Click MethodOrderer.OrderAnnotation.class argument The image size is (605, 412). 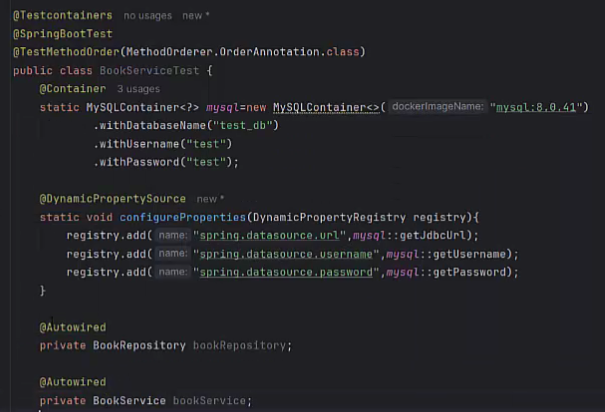tap(243, 52)
